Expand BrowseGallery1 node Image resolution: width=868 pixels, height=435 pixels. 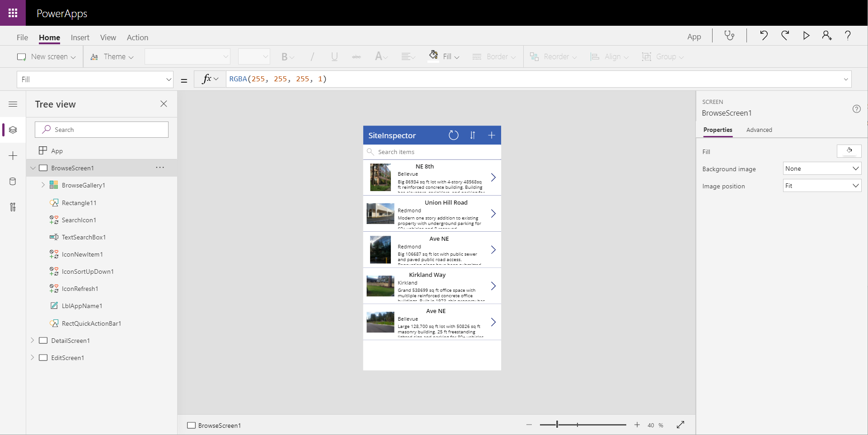(x=43, y=185)
